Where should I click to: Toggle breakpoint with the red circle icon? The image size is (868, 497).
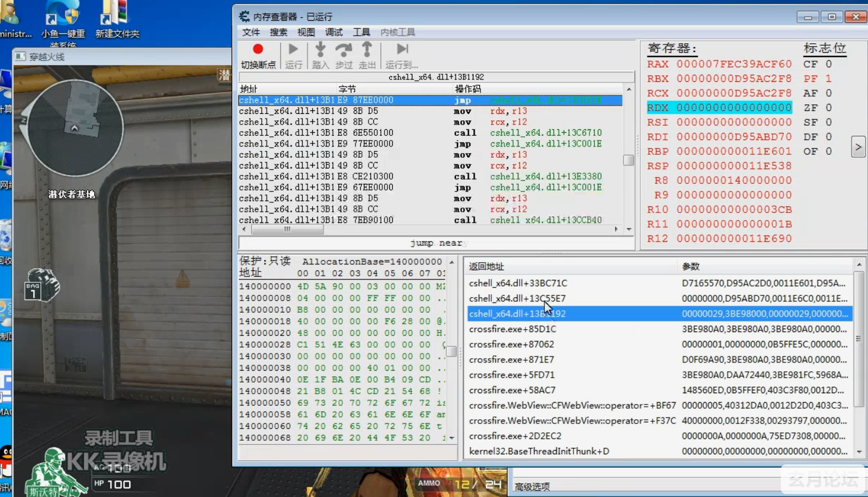pyautogui.click(x=258, y=49)
